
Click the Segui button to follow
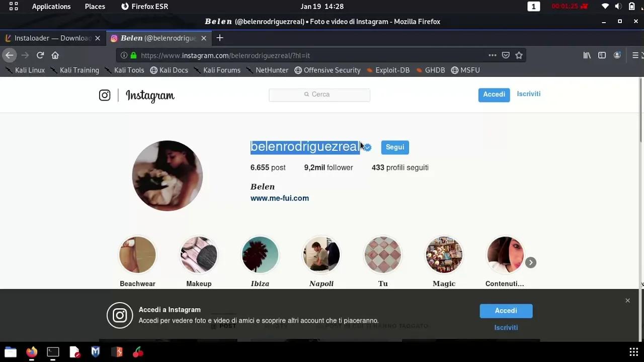pos(394,147)
